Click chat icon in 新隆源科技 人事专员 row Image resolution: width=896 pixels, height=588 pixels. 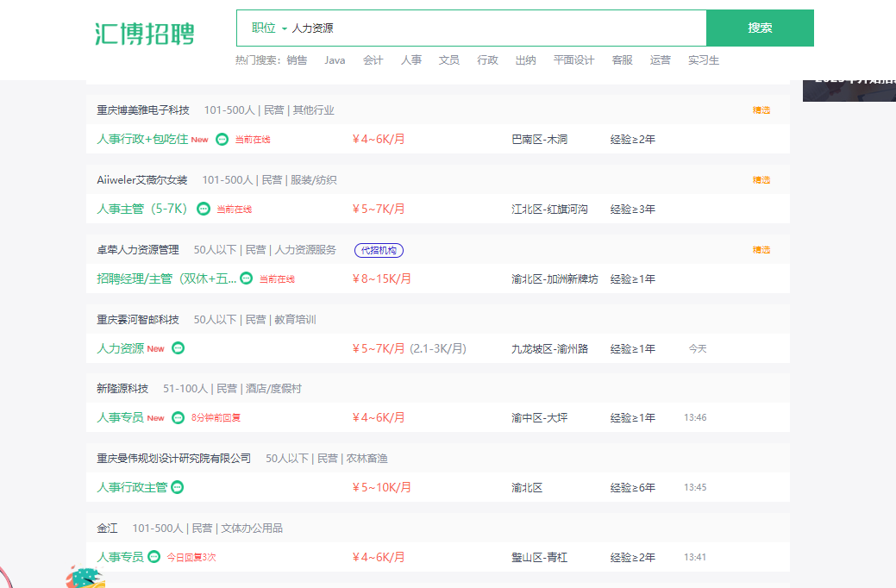179,417
